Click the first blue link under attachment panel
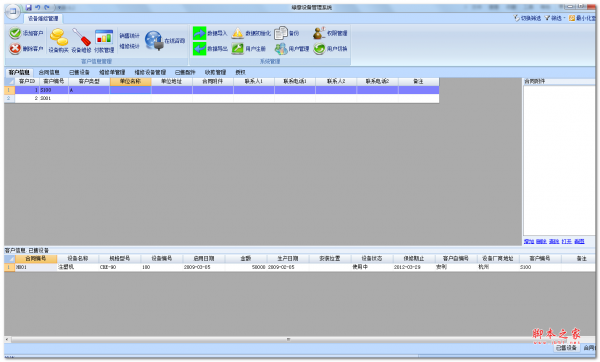Screen dimensions: 600x362 tap(529, 241)
